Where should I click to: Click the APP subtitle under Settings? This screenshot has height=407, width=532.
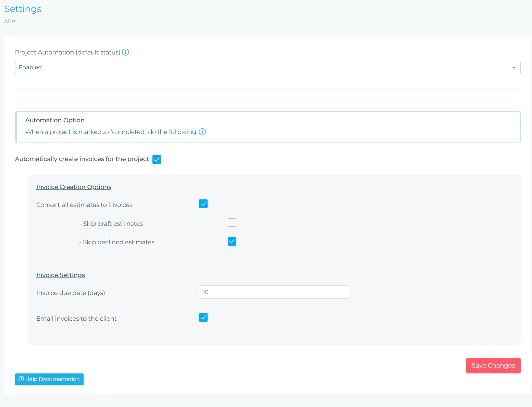point(10,22)
